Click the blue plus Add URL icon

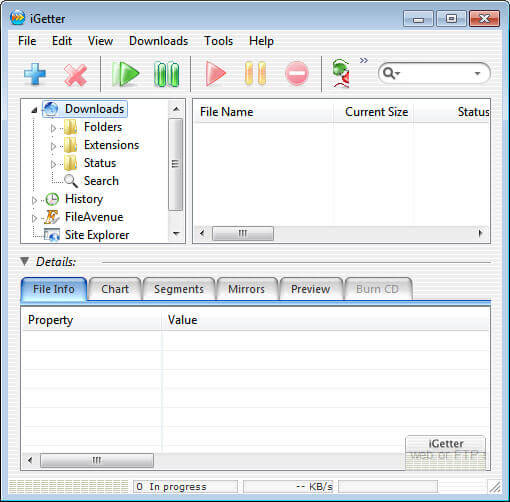pyautogui.click(x=35, y=74)
